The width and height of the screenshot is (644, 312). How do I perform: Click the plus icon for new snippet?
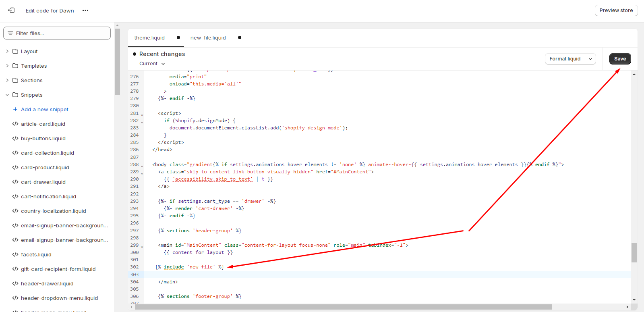click(x=15, y=109)
